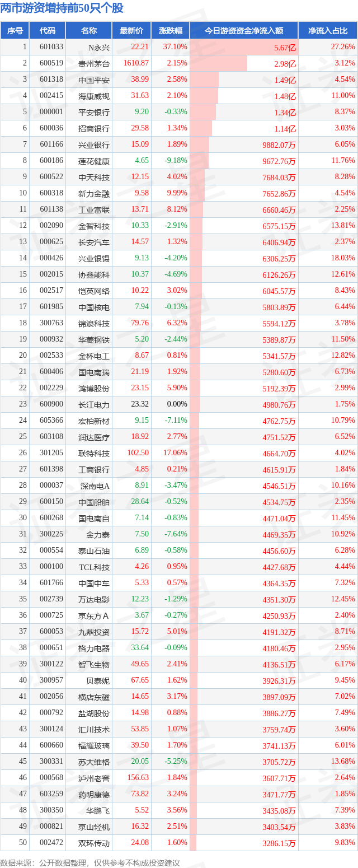Viewport: 358px width, 868px height.
Task: Select stock name 格力电器
Action: (x=94, y=648)
